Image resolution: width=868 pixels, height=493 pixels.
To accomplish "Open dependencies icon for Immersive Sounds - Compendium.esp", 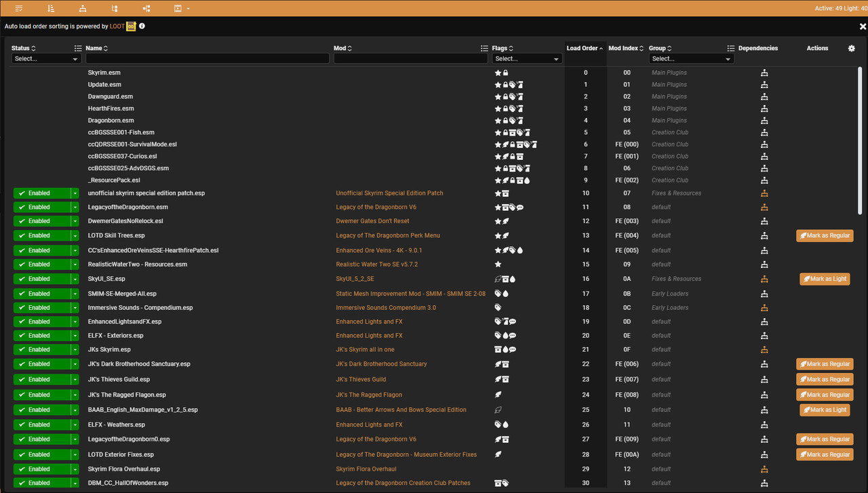I will (764, 307).
